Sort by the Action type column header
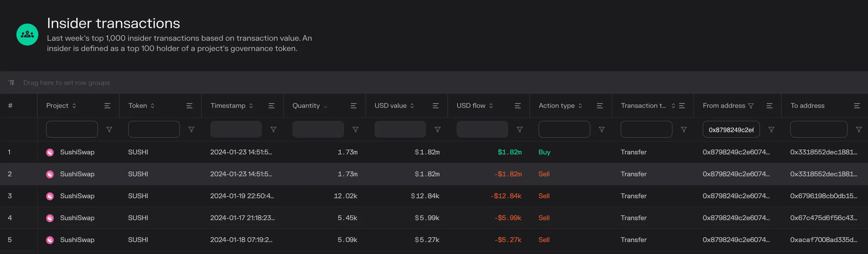The width and height of the screenshot is (868, 254). tap(560, 106)
